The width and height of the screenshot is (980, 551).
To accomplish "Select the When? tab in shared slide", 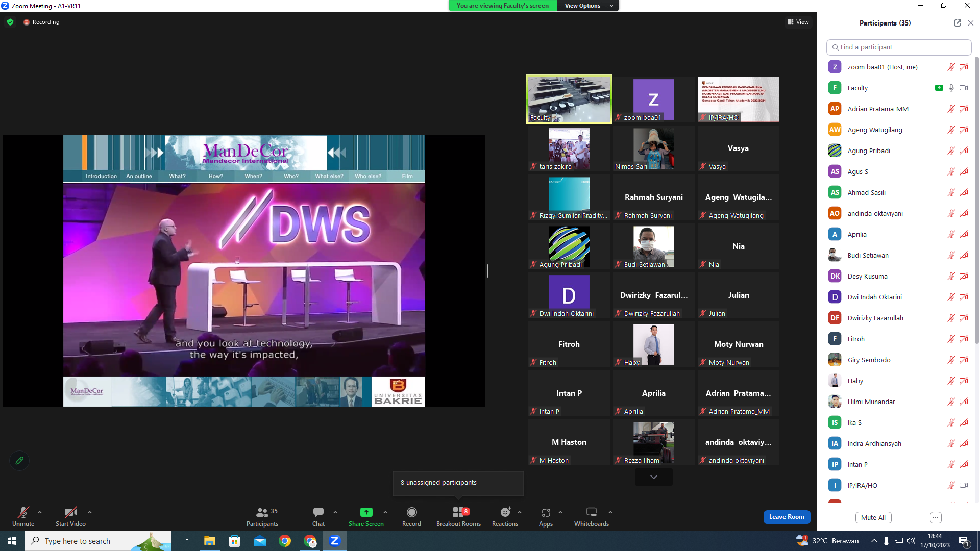I will pos(253,176).
